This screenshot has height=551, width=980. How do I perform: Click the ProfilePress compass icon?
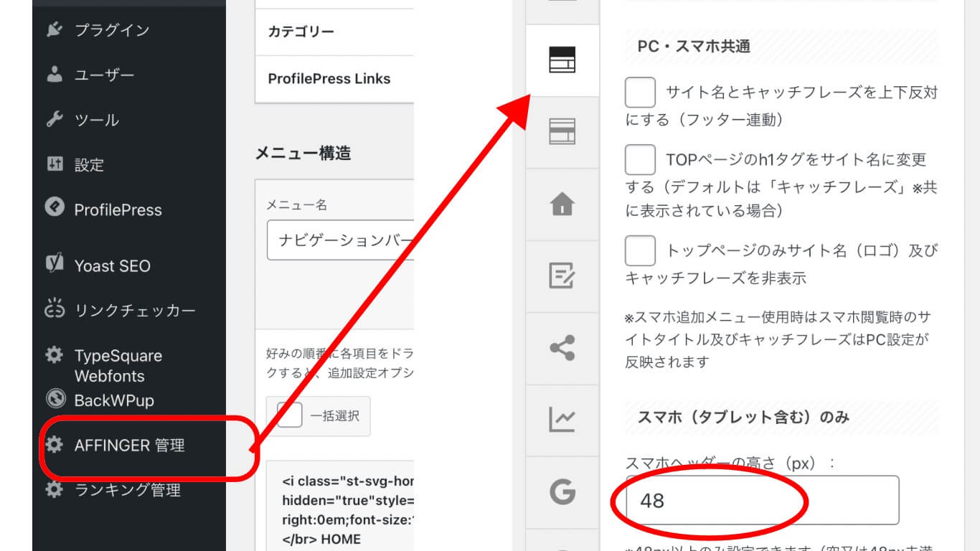point(55,207)
